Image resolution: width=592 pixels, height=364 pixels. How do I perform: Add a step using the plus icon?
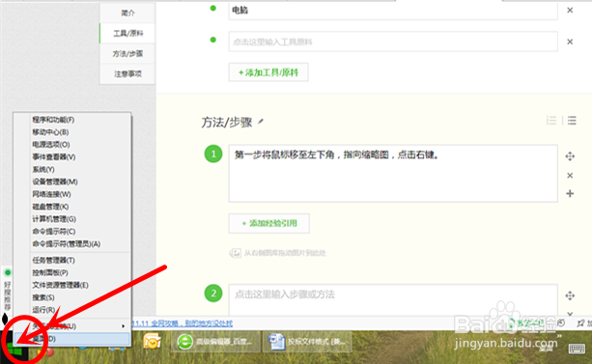click(570, 194)
